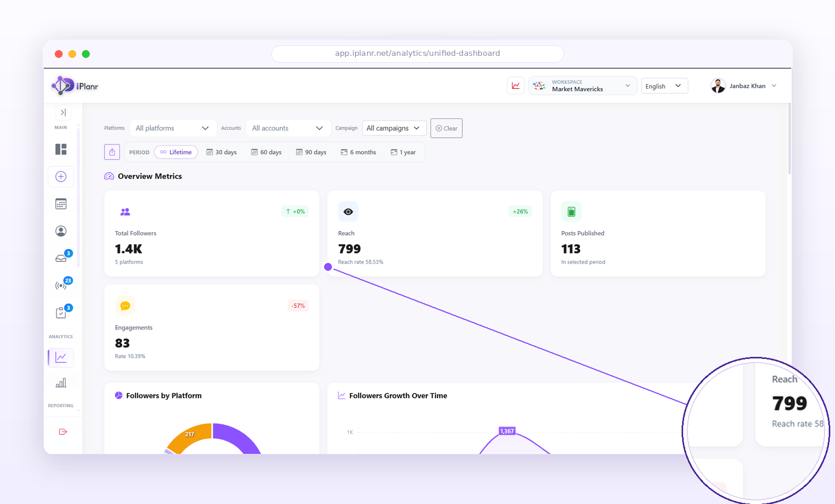Click the browser address bar URL

[x=417, y=53]
